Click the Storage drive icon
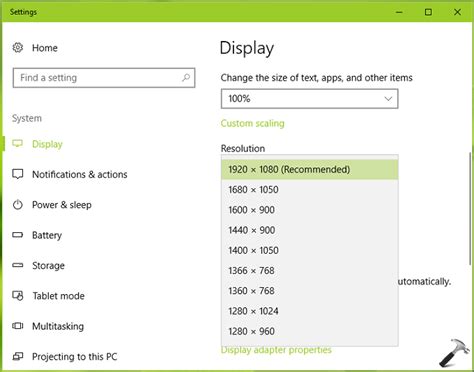The width and height of the screenshot is (474, 372). [17, 265]
